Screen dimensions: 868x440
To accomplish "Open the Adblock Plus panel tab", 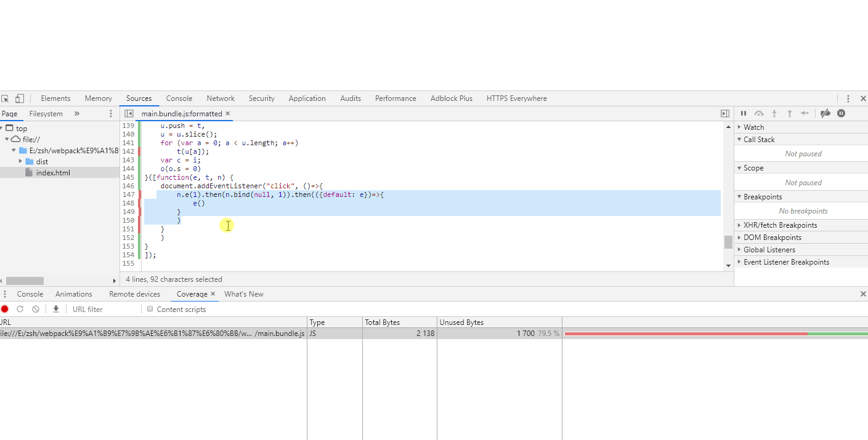I will [x=452, y=98].
